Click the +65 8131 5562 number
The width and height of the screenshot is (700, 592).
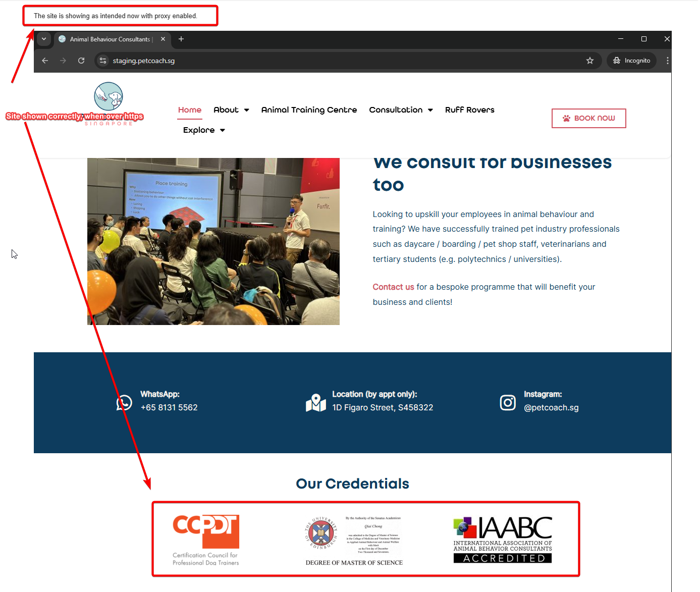(169, 407)
